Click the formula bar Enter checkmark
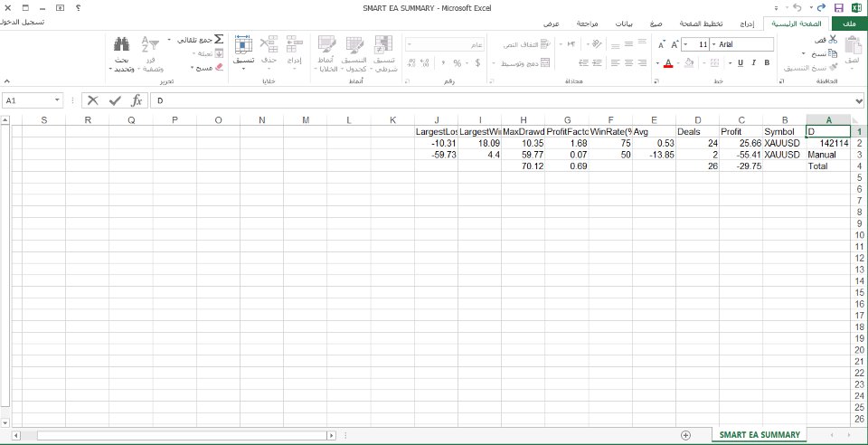The height and width of the screenshot is (445, 868). pyautogui.click(x=115, y=100)
